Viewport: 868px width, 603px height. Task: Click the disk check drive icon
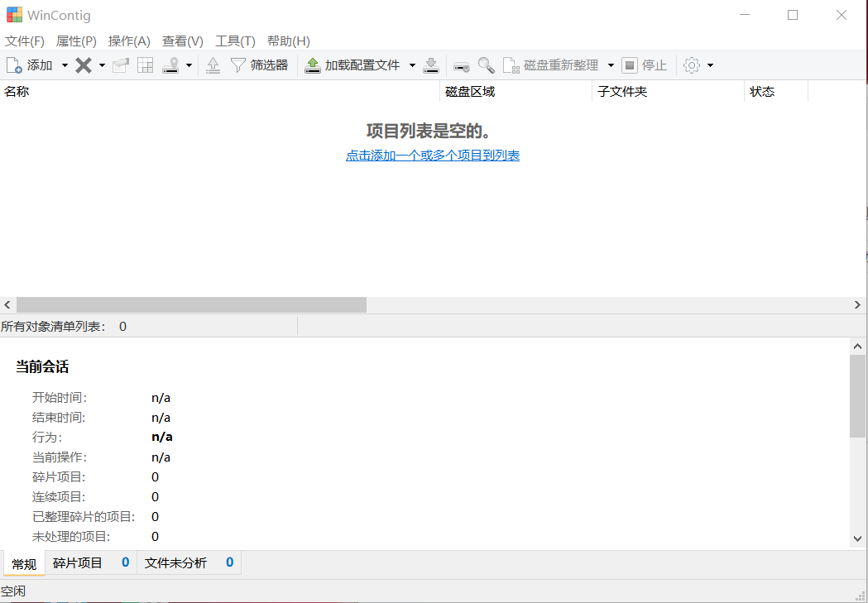tap(462, 66)
